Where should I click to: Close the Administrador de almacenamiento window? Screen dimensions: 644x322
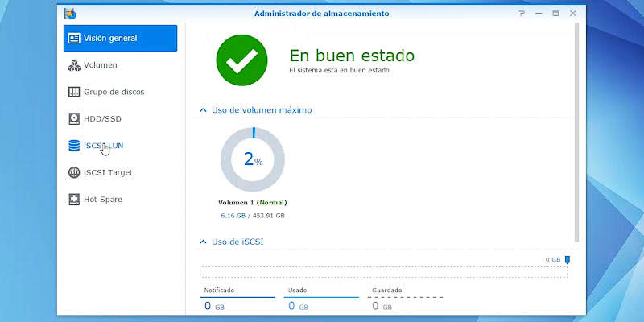[573, 14]
